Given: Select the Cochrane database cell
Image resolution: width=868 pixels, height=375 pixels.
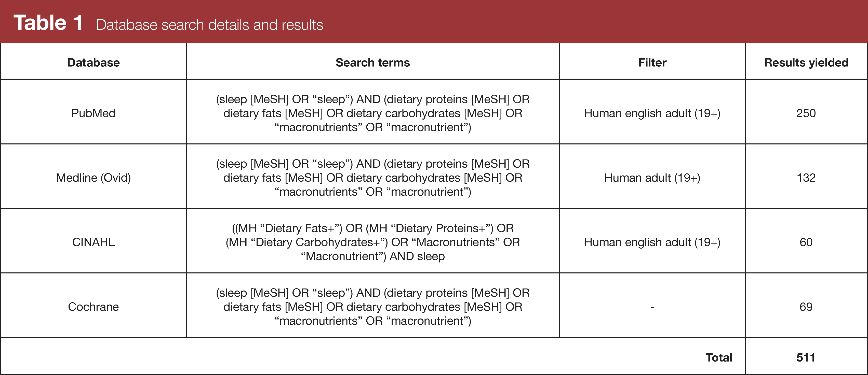Looking at the screenshot, I should coord(93,307).
